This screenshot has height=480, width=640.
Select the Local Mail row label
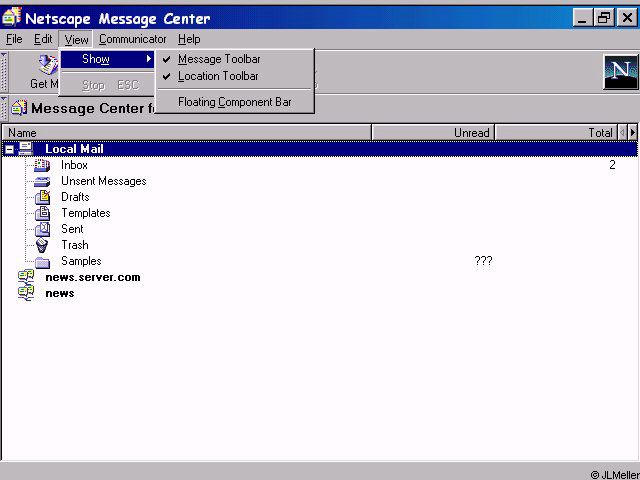[x=74, y=149]
